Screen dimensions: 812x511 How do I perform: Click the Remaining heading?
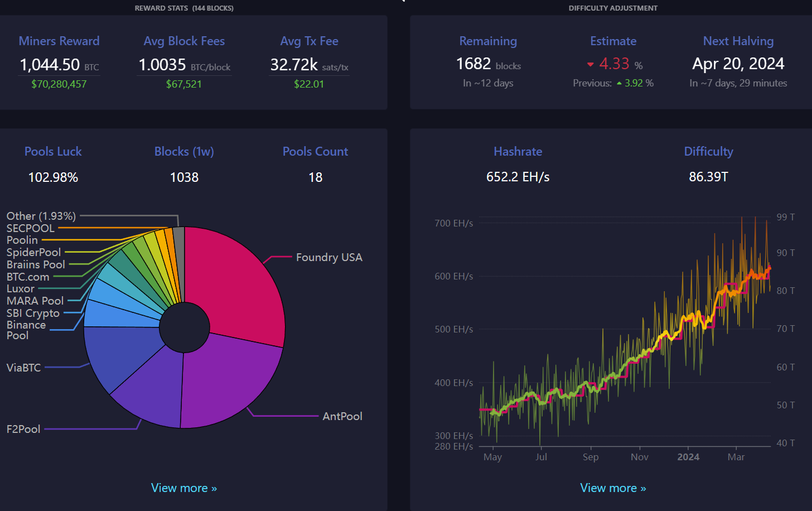pyautogui.click(x=488, y=41)
